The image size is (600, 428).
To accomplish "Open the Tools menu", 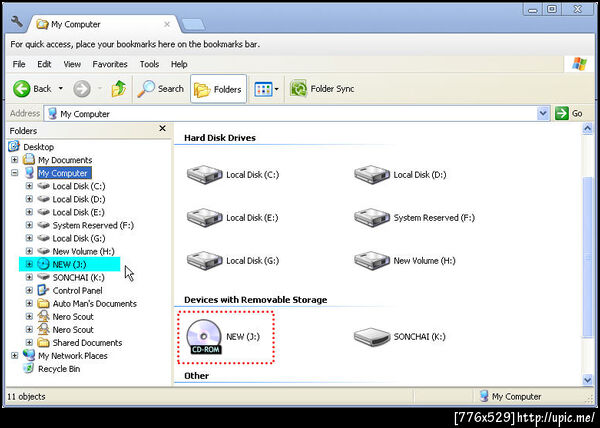I will tap(149, 64).
